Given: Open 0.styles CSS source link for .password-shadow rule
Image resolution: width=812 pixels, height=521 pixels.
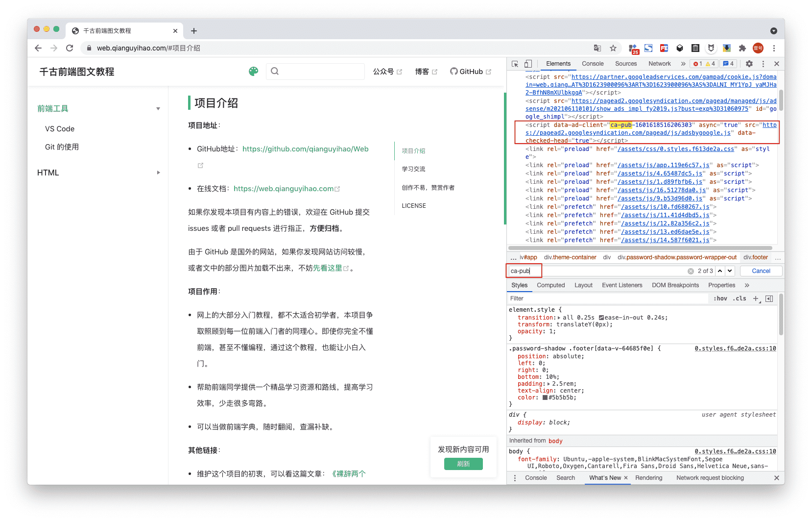Looking at the screenshot, I should [x=735, y=348].
